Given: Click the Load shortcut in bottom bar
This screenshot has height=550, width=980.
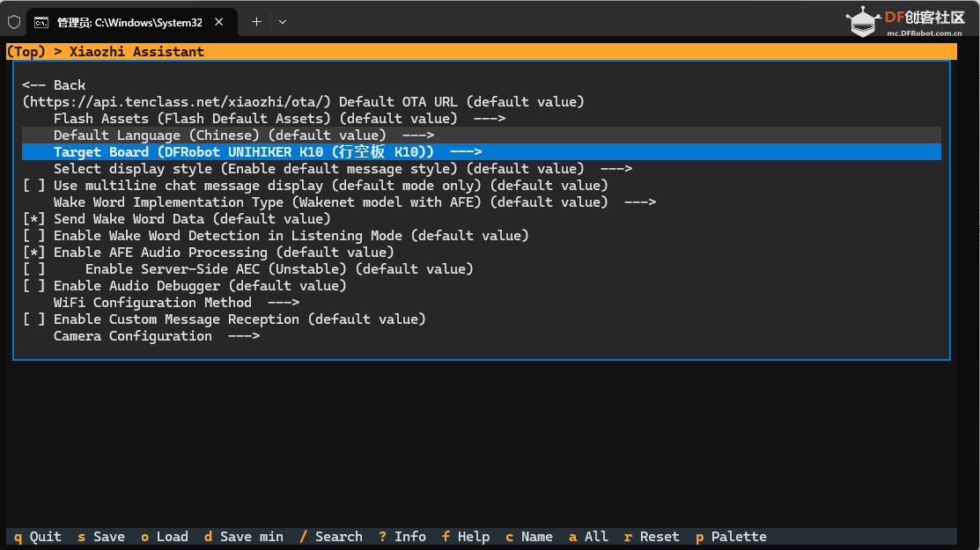Looking at the screenshot, I should pyautogui.click(x=165, y=537).
